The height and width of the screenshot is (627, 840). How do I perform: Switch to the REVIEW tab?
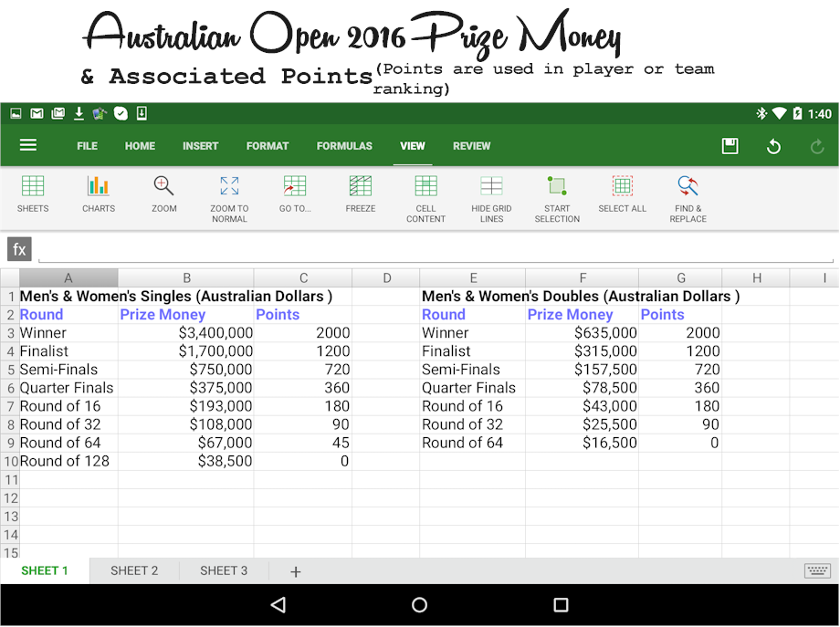[x=471, y=146]
